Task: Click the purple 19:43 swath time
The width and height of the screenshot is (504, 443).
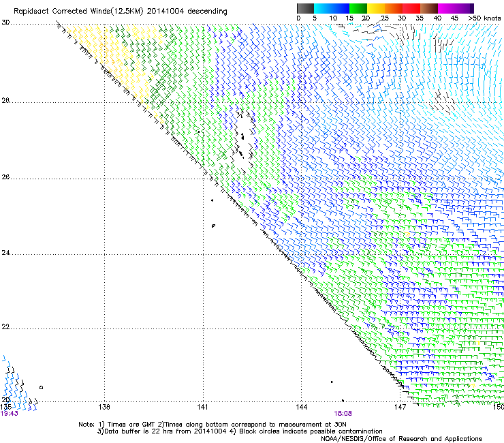Action: 10,414
